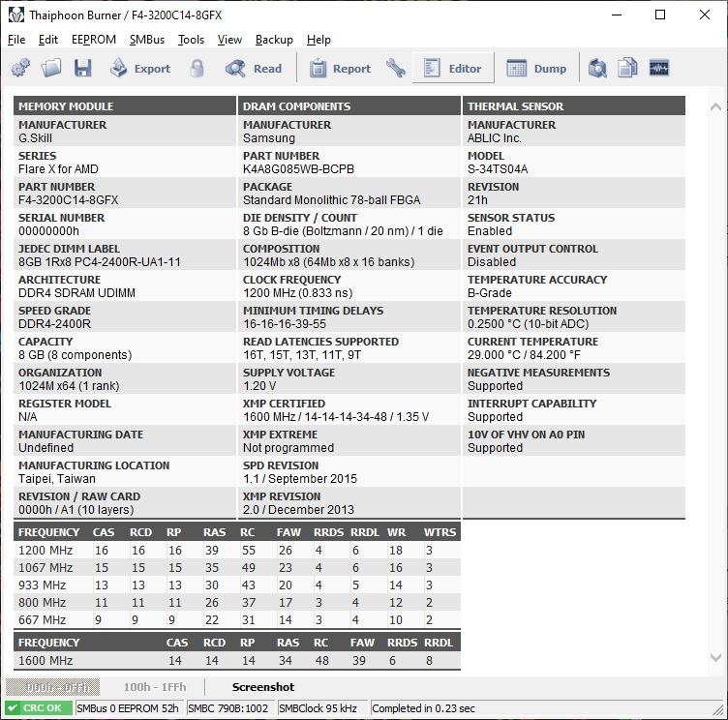Click the padlock write-protection icon

tap(197, 69)
